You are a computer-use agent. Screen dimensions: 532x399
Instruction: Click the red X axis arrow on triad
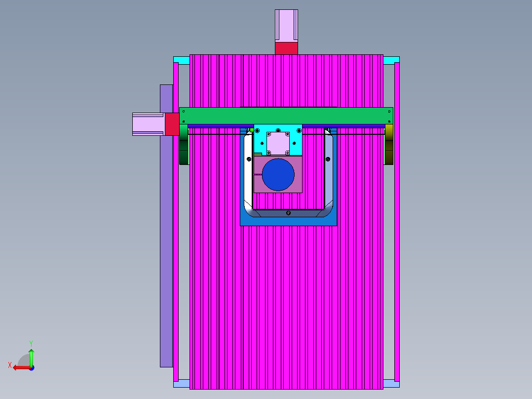pos(20,367)
